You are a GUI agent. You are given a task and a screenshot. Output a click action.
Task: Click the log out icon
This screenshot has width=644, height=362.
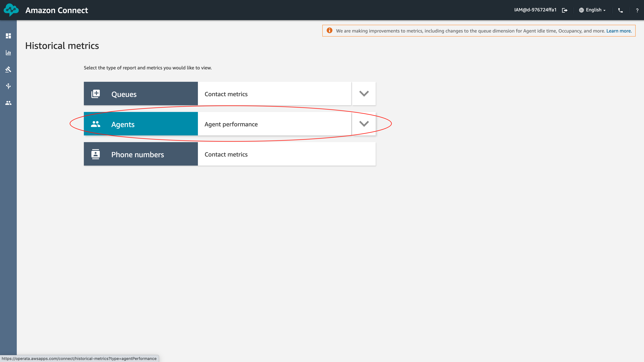(x=565, y=10)
